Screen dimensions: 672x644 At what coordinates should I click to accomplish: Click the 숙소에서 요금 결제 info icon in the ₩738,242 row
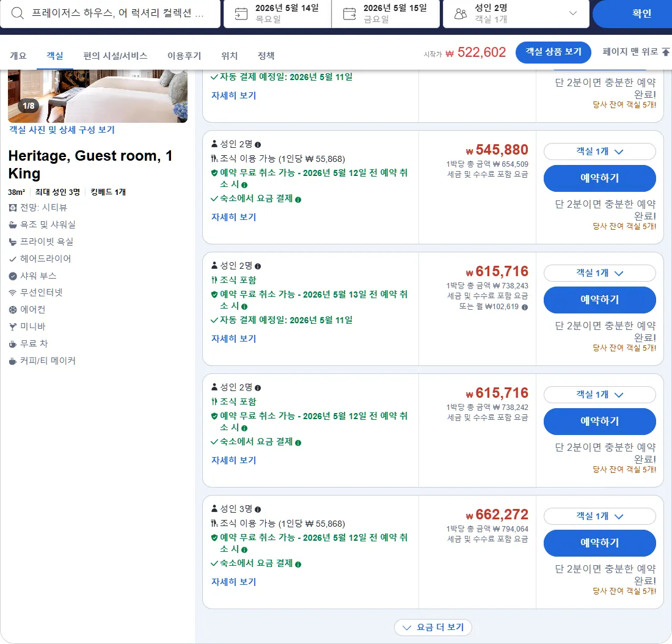[x=298, y=442]
